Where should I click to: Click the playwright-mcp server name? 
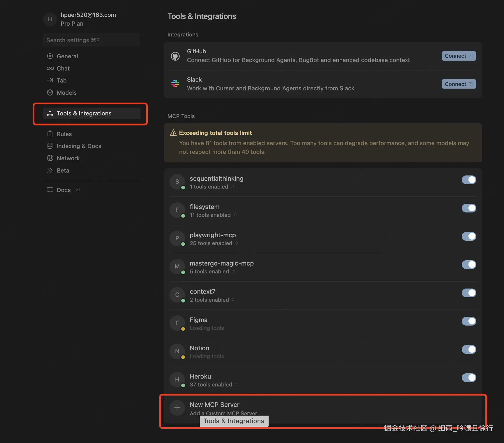213,235
